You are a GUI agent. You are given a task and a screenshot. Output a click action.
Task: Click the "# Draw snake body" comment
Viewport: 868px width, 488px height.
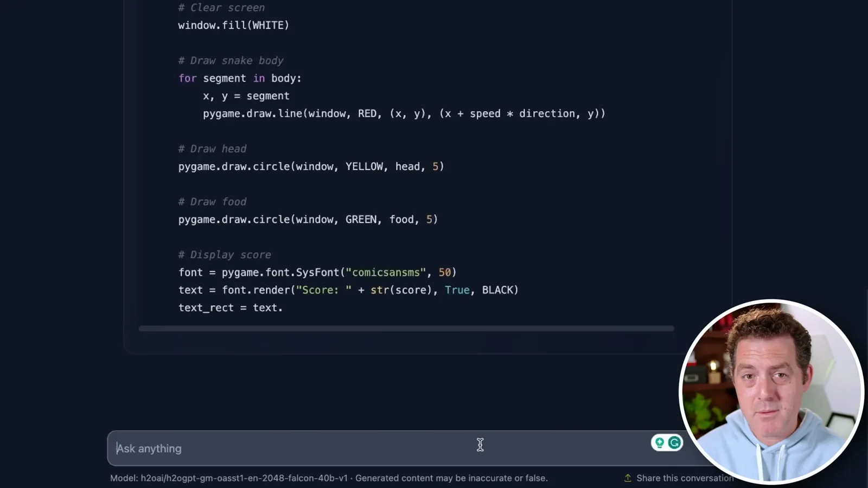tap(231, 61)
